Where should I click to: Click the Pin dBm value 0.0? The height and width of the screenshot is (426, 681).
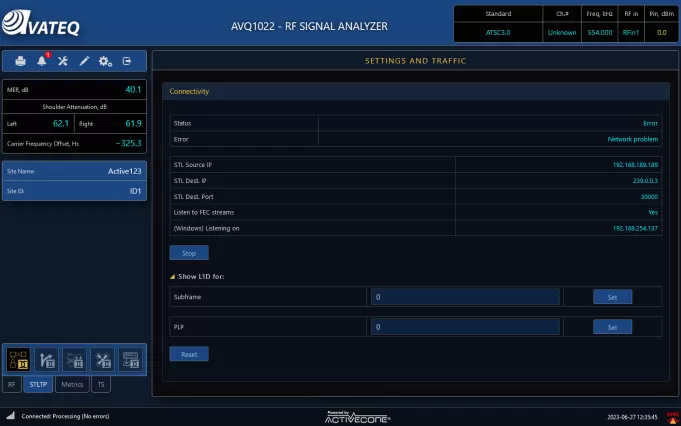click(x=661, y=33)
